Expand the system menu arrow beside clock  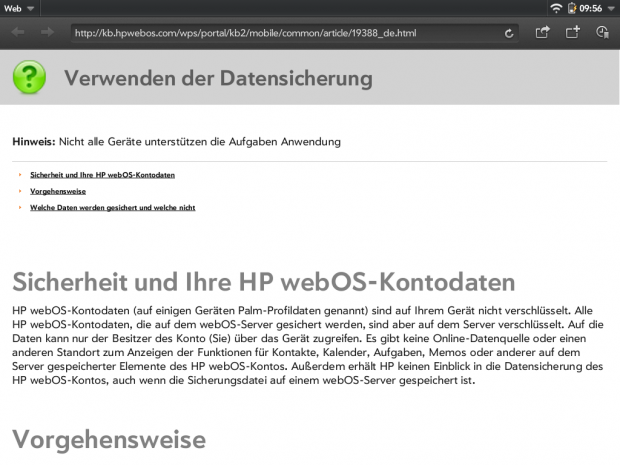click(x=611, y=9)
